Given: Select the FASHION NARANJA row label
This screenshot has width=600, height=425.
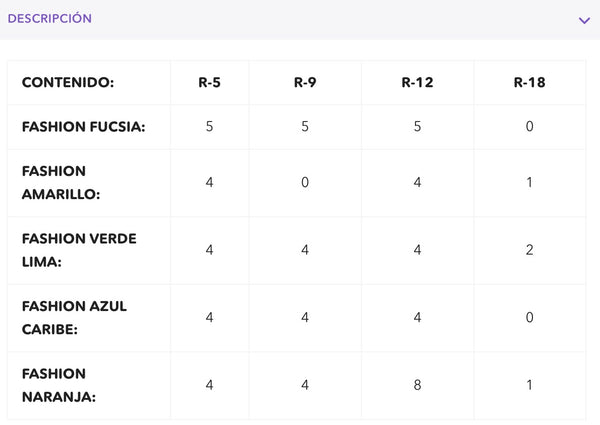Looking at the screenshot, I should coord(59,385).
